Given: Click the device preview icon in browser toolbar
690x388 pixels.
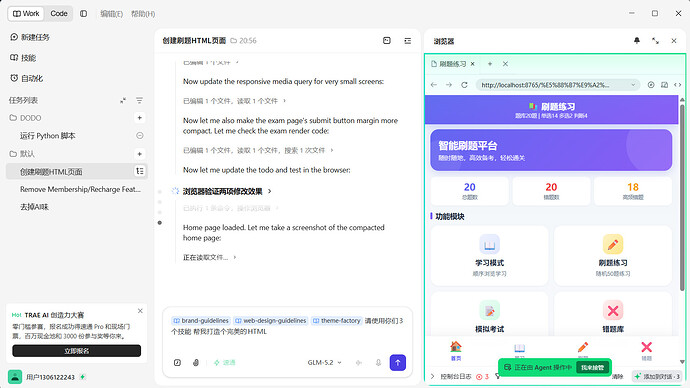Looking at the screenshot, I should (664, 85).
